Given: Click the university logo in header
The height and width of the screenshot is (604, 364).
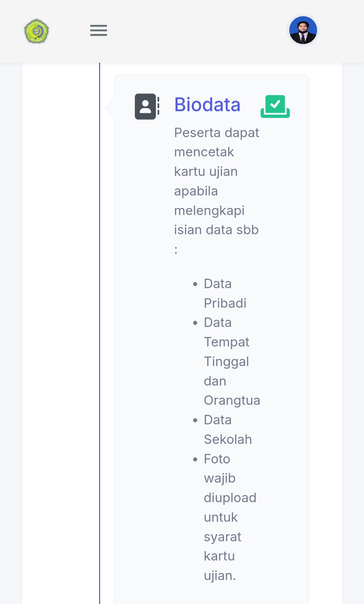Looking at the screenshot, I should (x=36, y=31).
